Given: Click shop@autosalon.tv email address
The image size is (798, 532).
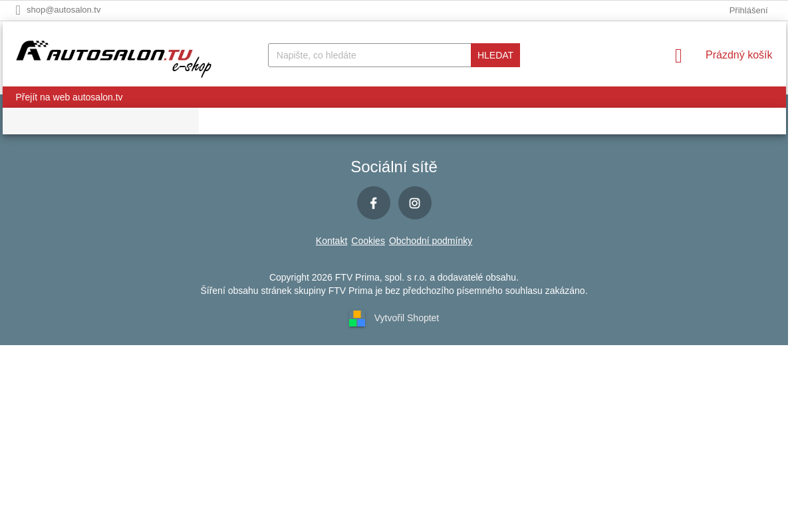Looking at the screenshot, I should [x=64, y=10].
